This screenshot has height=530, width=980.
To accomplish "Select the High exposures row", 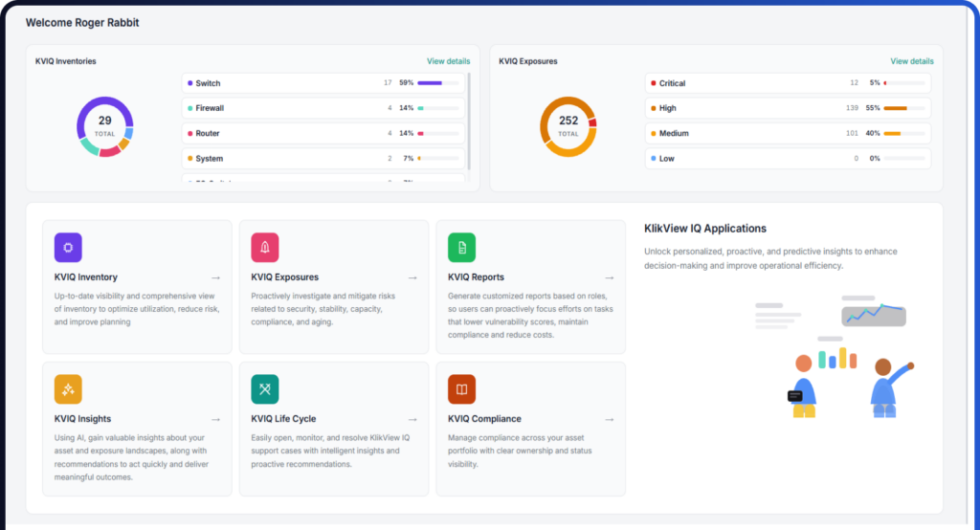I will 789,108.
